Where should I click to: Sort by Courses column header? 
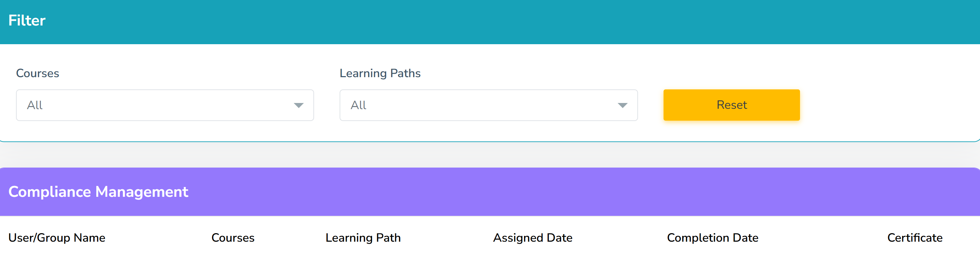233,238
